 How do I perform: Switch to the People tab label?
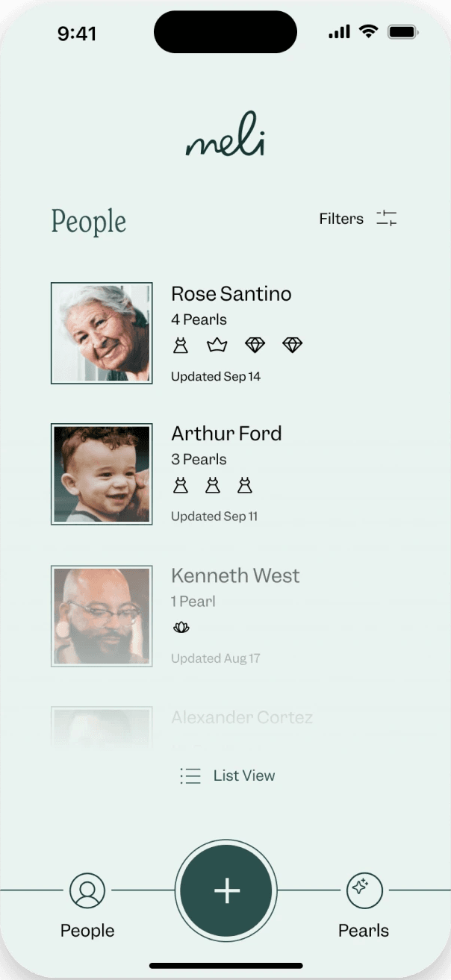tap(87, 931)
